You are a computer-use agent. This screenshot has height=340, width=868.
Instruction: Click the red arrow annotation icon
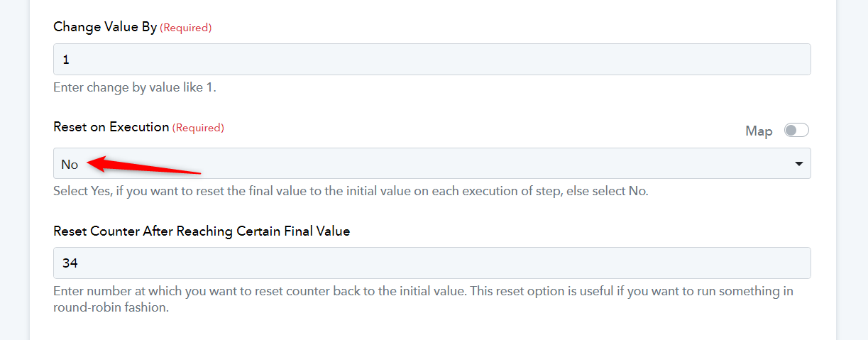pyautogui.click(x=144, y=165)
